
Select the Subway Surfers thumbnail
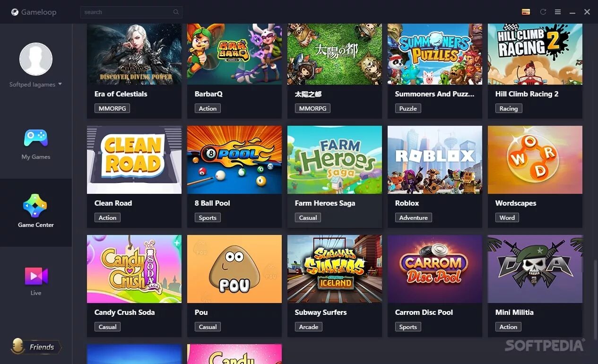point(335,269)
